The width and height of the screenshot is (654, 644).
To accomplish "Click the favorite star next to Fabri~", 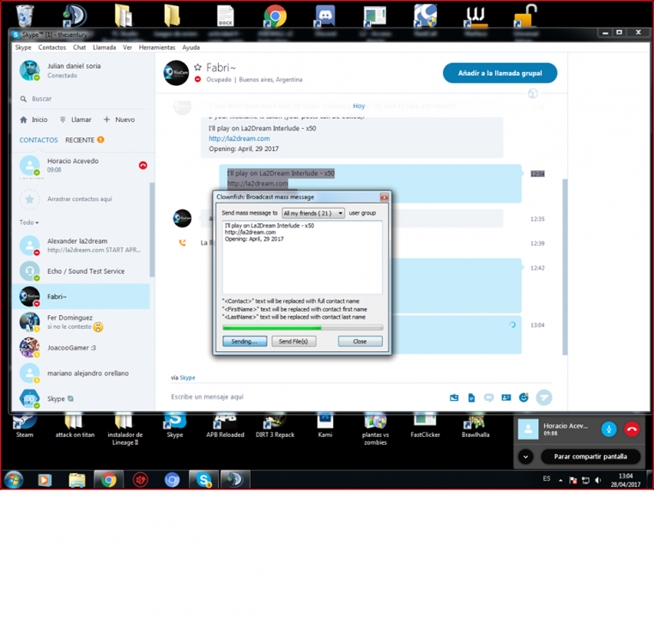I will point(198,67).
